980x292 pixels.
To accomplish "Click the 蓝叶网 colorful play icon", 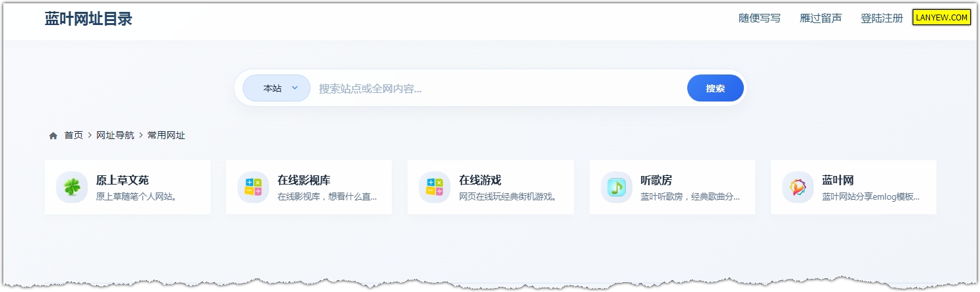I will point(798,187).
